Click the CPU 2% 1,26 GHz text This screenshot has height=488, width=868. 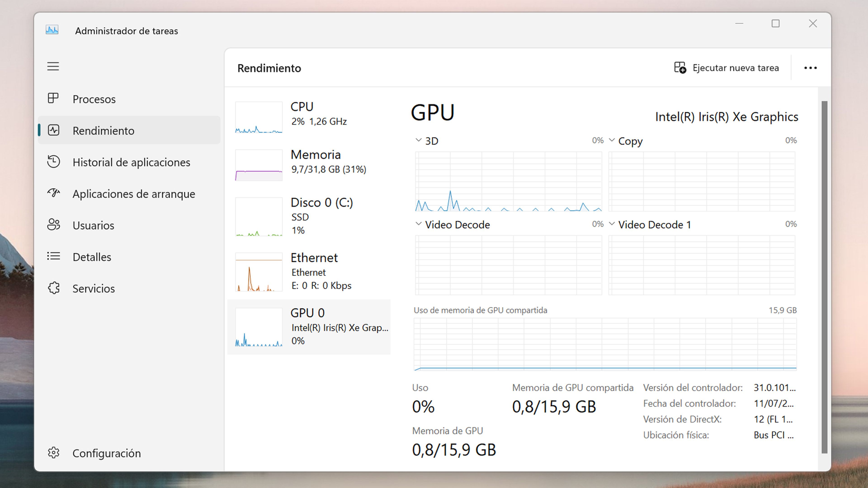click(x=319, y=121)
